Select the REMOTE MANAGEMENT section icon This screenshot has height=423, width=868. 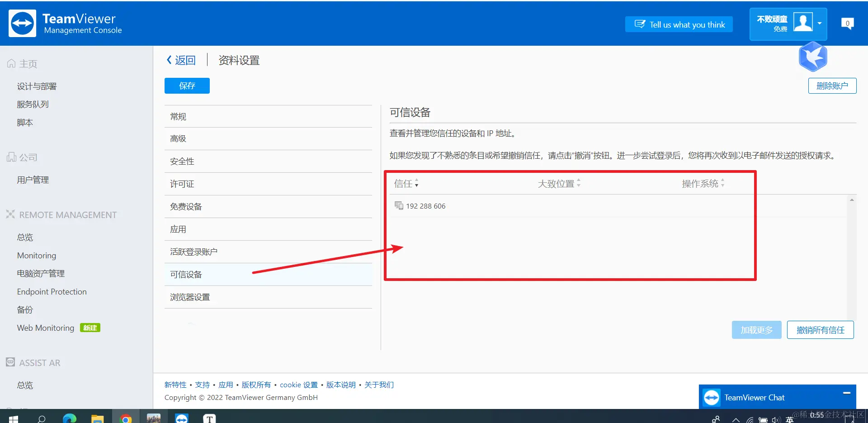click(x=10, y=214)
